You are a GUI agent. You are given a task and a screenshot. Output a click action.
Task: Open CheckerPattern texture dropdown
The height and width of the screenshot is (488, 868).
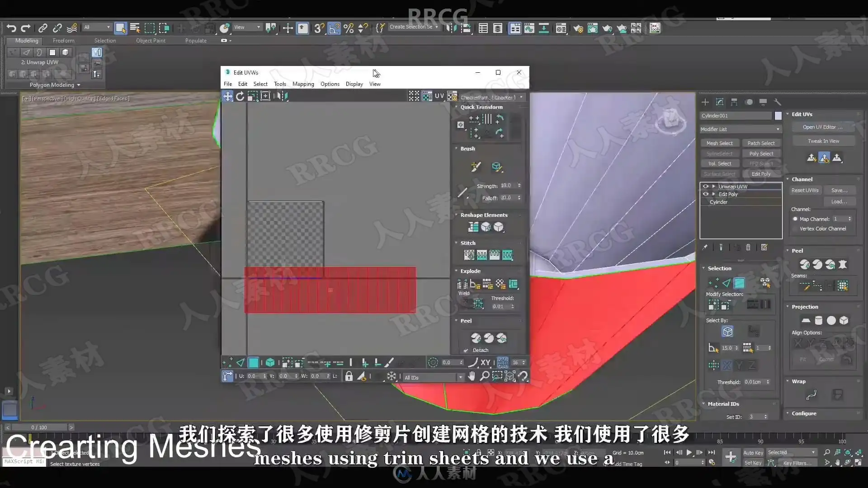coord(492,97)
